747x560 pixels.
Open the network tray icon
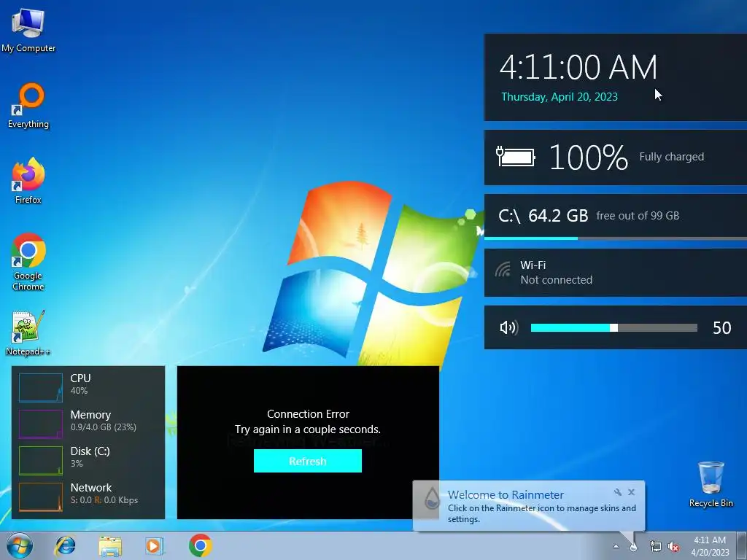click(656, 547)
